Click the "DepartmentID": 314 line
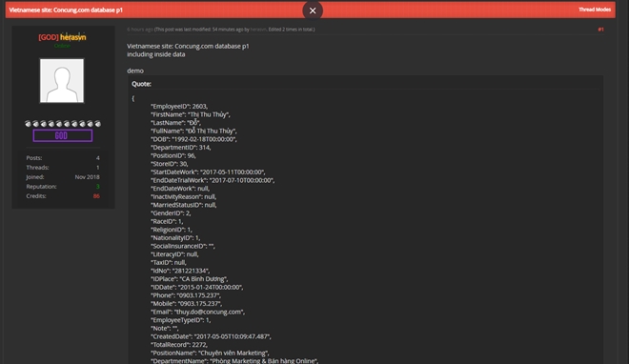 click(181, 148)
